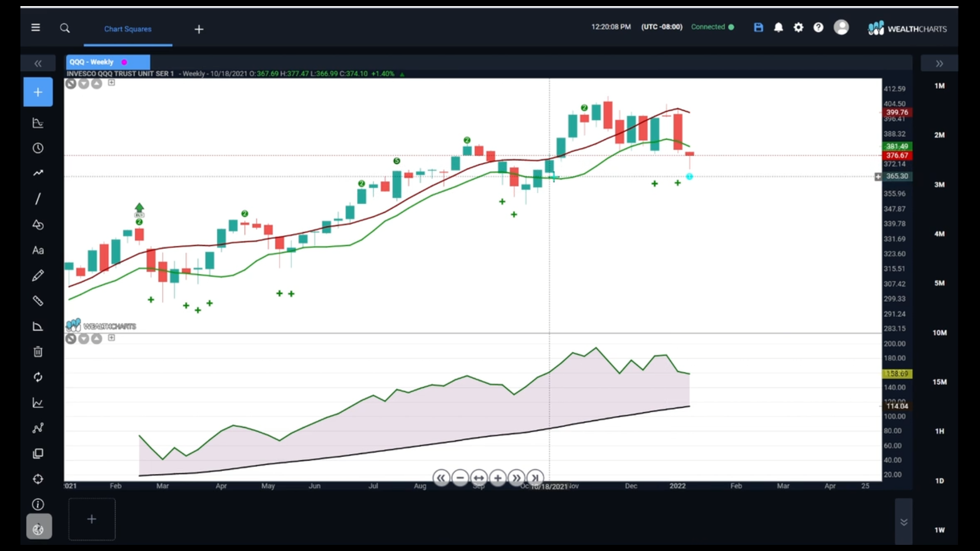
Task: Set timeframe to 5M
Action: 939,283
